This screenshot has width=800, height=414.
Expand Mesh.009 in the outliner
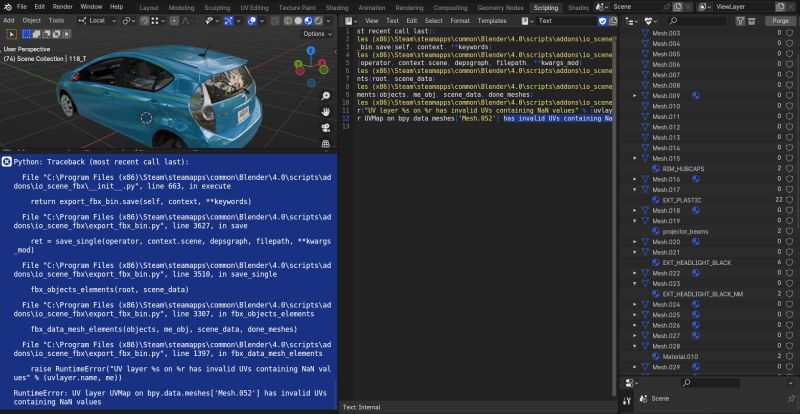click(635, 95)
